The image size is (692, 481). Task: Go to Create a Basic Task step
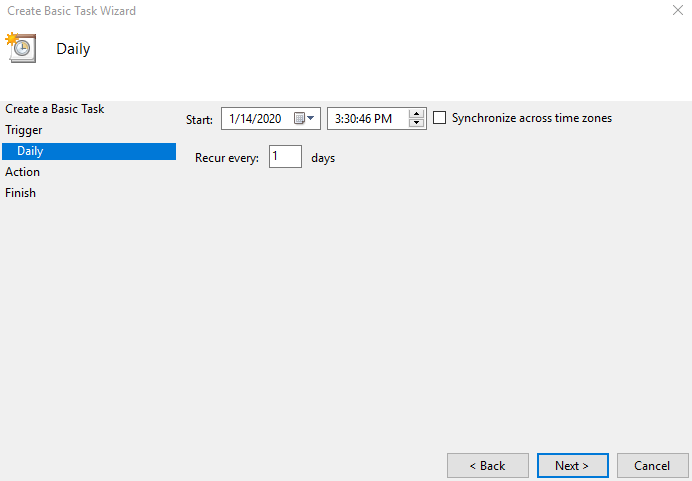(x=55, y=108)
